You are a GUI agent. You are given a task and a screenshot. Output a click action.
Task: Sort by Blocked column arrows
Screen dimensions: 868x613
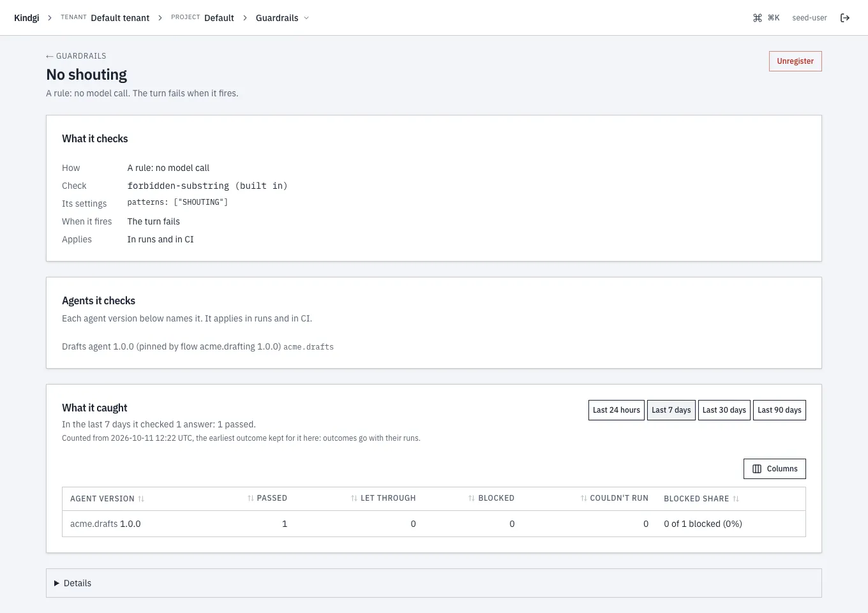click(x=472, y=498)
